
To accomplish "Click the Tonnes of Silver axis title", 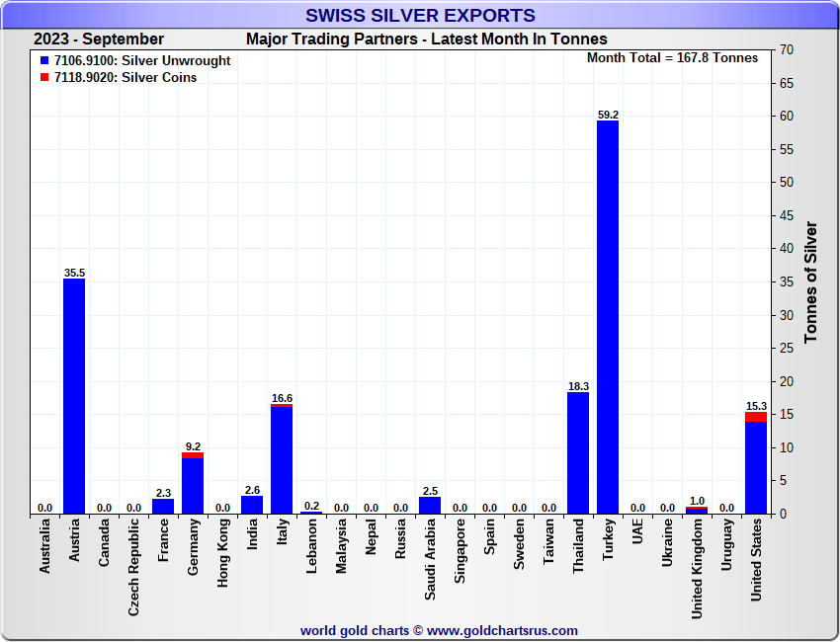I will pos(811,281).
